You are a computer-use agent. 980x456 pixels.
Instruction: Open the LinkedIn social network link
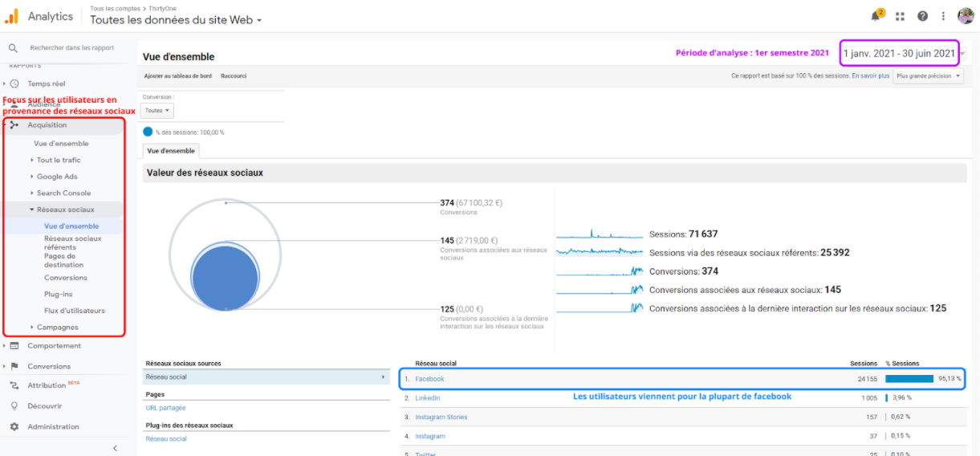(427, 398)
